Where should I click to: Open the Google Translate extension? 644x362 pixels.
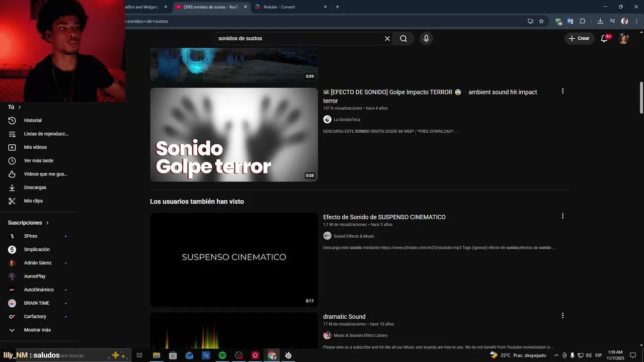tap(570, 21)
